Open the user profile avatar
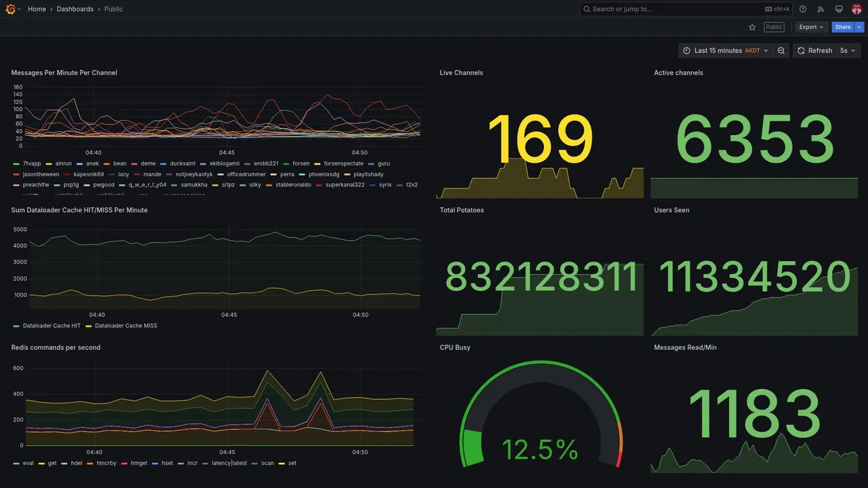This screenshot has height=488, width=868. 856,9
